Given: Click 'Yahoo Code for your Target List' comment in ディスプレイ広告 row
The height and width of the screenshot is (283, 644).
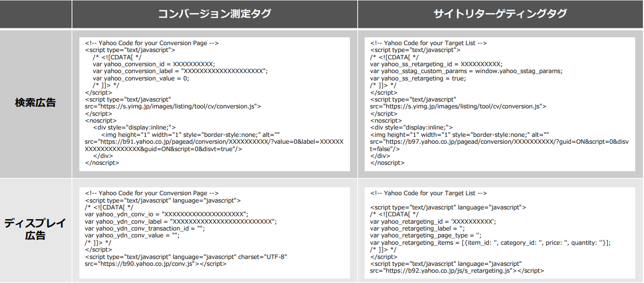Looking at the screenshot, I should 428,193.
